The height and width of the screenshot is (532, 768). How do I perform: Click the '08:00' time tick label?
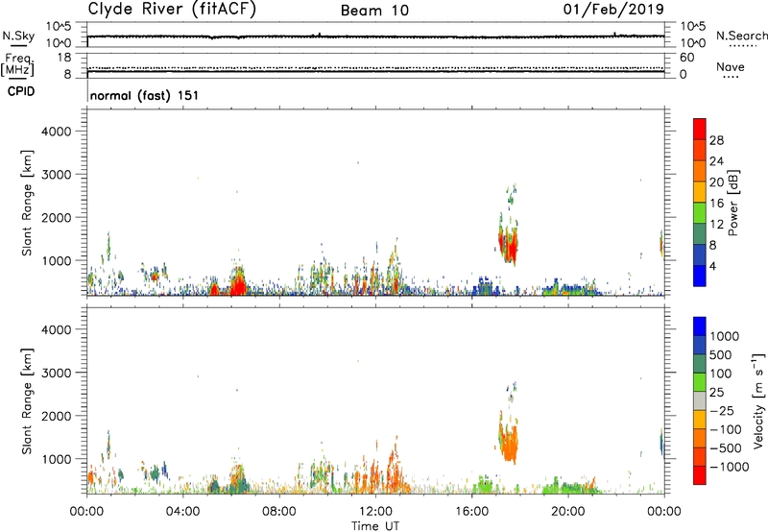pos(279,512)
